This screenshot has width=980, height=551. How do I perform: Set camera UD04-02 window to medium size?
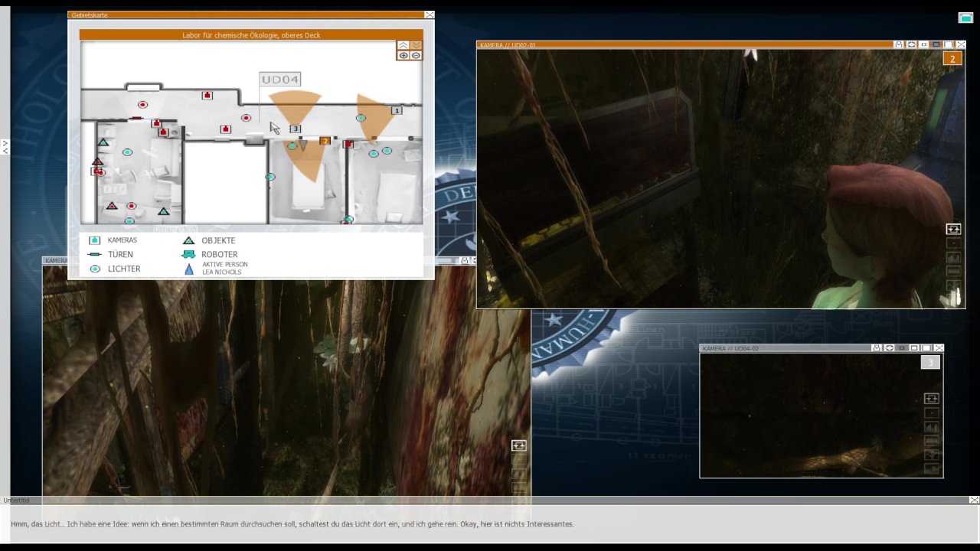click(914, 348)
